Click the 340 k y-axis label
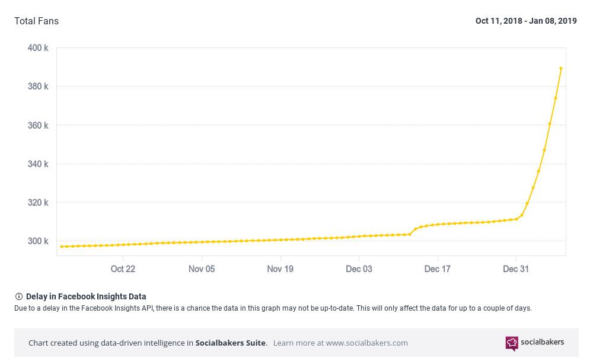The height and width of the screenshot is (364, 593). point(38,164)
